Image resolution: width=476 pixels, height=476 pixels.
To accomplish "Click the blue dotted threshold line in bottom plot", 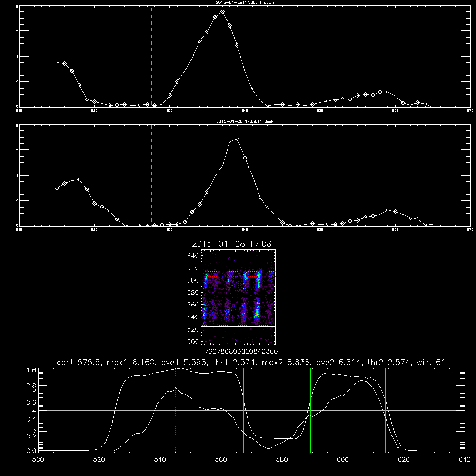I will (251, 426).
